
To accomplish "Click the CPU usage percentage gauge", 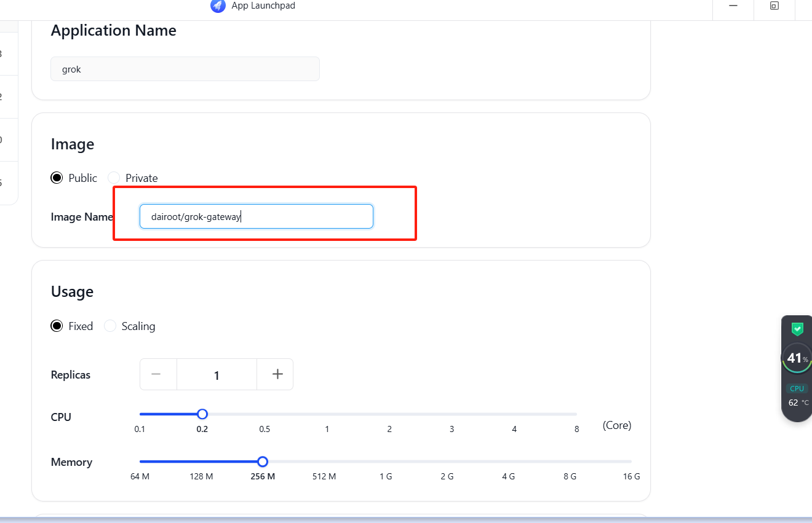I will 797,358.
